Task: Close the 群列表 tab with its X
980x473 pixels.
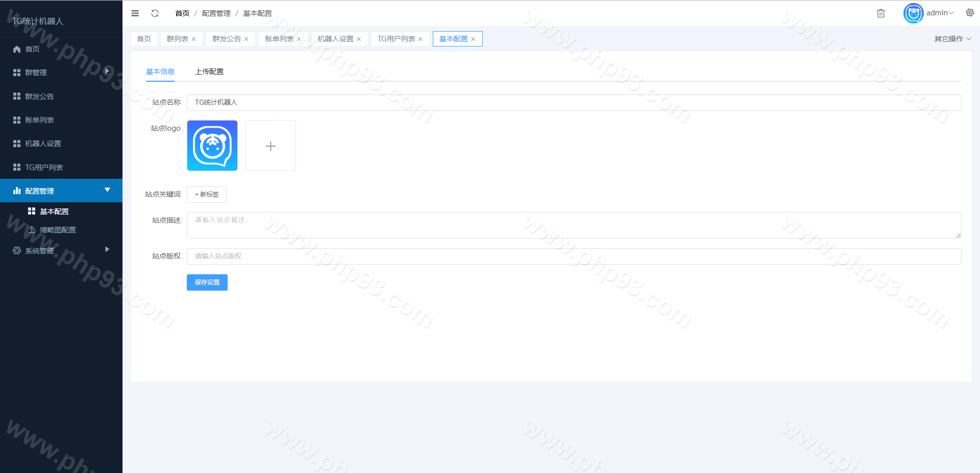Action: [x=194, y=39]
